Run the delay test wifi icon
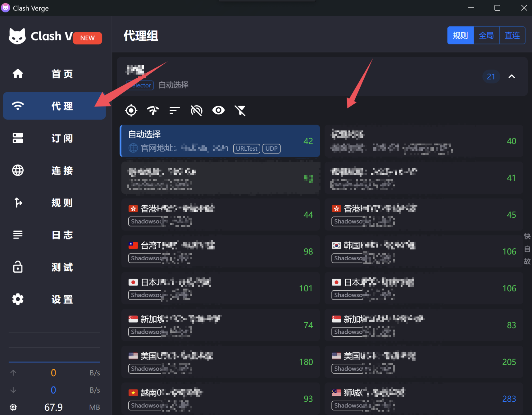Screen dimensions: 532x415 pyautogui.click(x=153, y=110)
